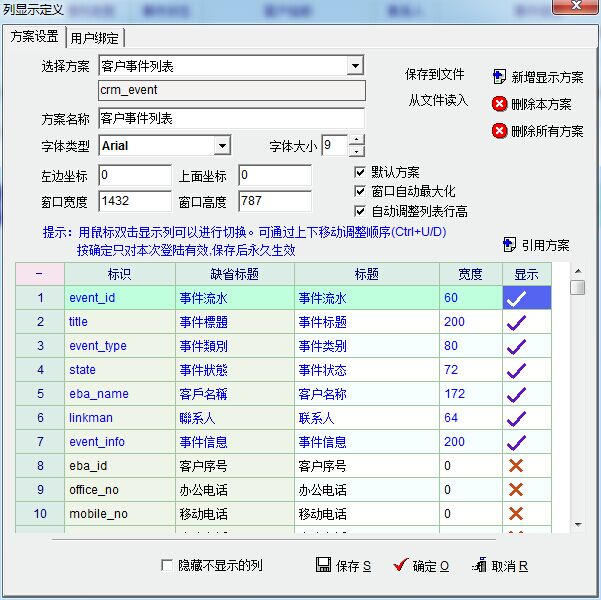Screen dimensions: 601x600
Task: Click the 从文件读入 link
Action: tap(437, 100)
